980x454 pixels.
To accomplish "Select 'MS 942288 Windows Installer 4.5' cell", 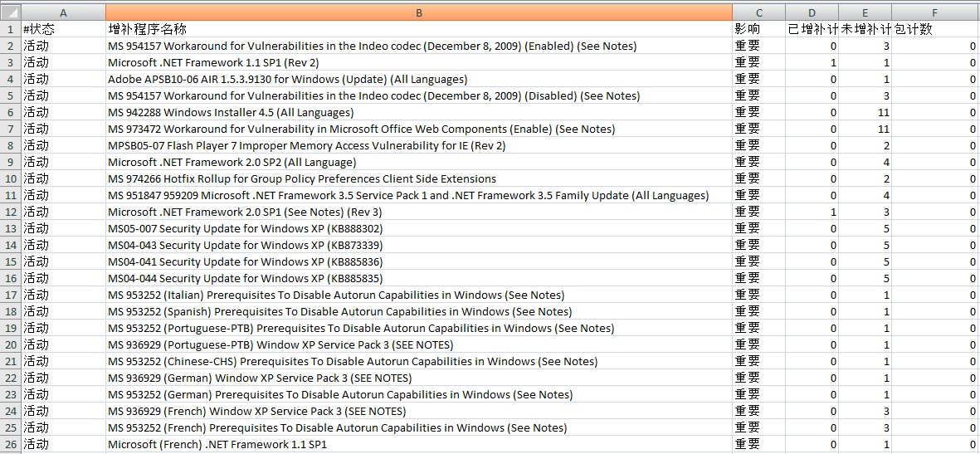I will click(419, 113).
